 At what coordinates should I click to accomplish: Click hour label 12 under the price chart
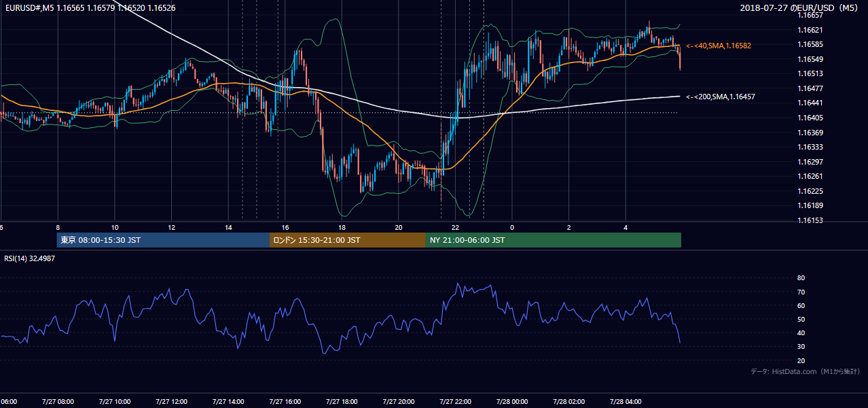click(x=171, y=228)
